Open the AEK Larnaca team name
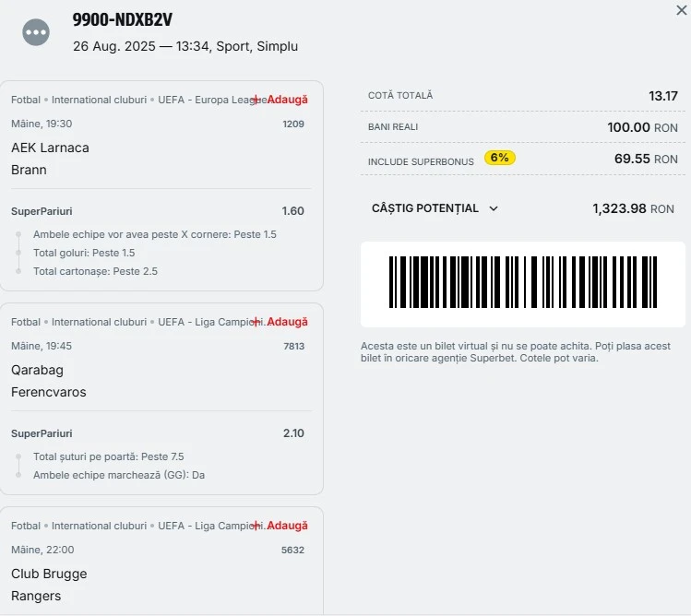This screenshot has width=691, height=616. tap(51, 148)
